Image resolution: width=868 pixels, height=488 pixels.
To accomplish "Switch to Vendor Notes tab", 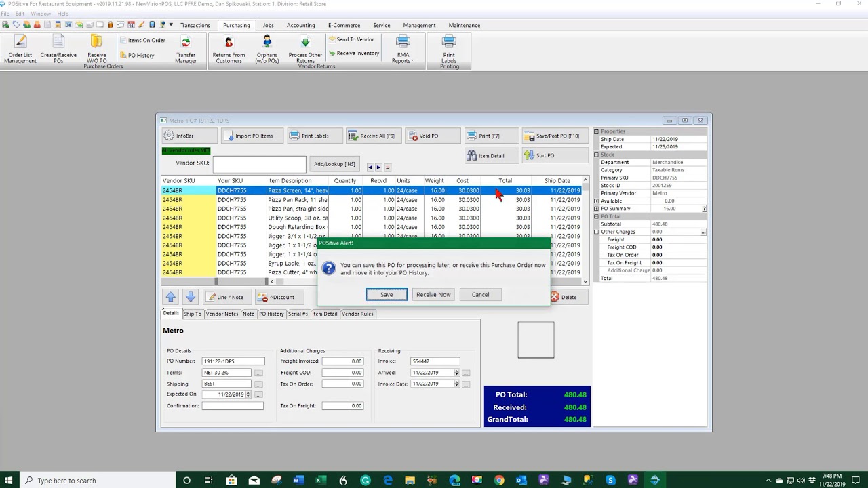I will pyautogui.click(x=222, y=314).
